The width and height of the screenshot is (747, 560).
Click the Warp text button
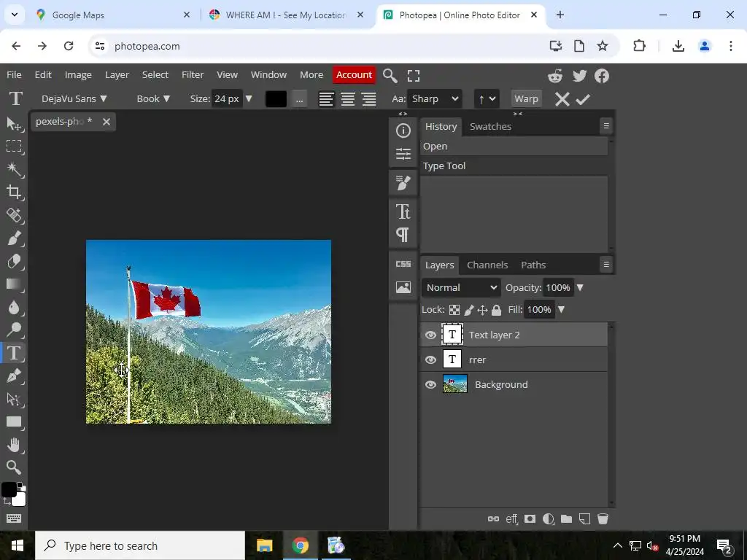click(526, 99)
